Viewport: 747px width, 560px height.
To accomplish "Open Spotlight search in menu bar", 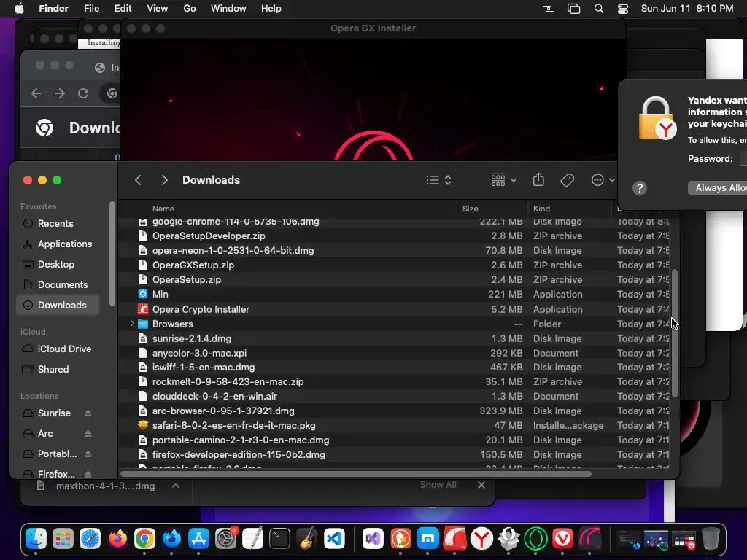I will coord(599,9).
